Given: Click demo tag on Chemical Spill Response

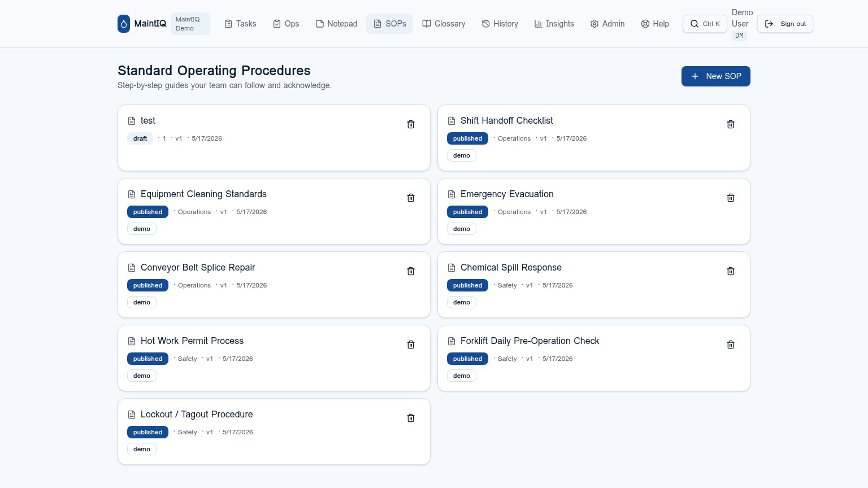Looking at the screenshot, I should coord(462,302).
